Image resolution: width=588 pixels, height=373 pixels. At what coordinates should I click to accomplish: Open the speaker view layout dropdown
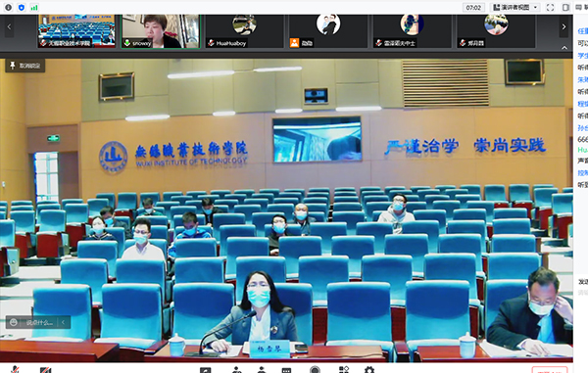[516, 7]
